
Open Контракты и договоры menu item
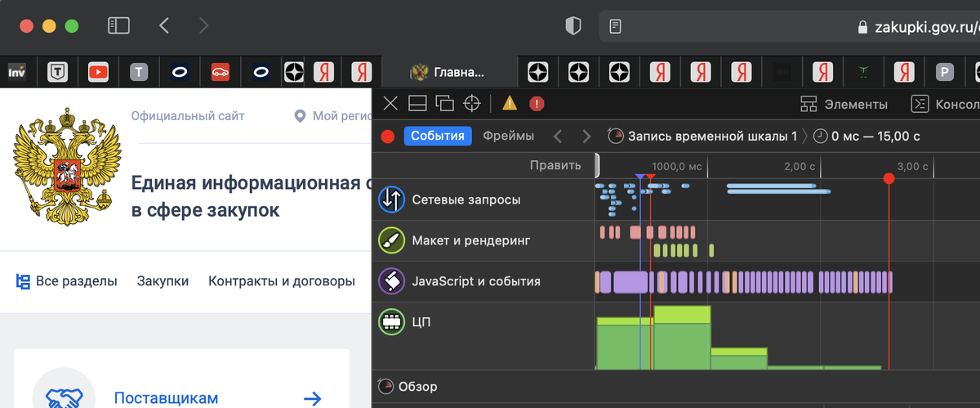[282, 281]
